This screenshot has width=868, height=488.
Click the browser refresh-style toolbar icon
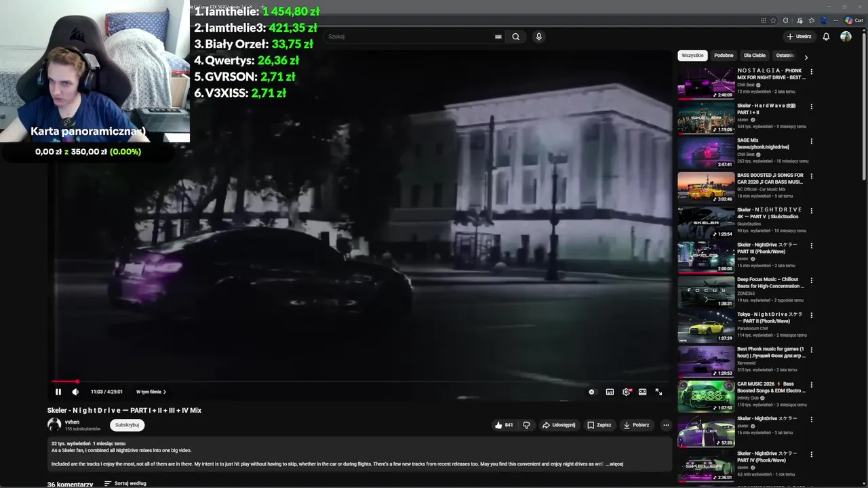click(x=785, y=20)
